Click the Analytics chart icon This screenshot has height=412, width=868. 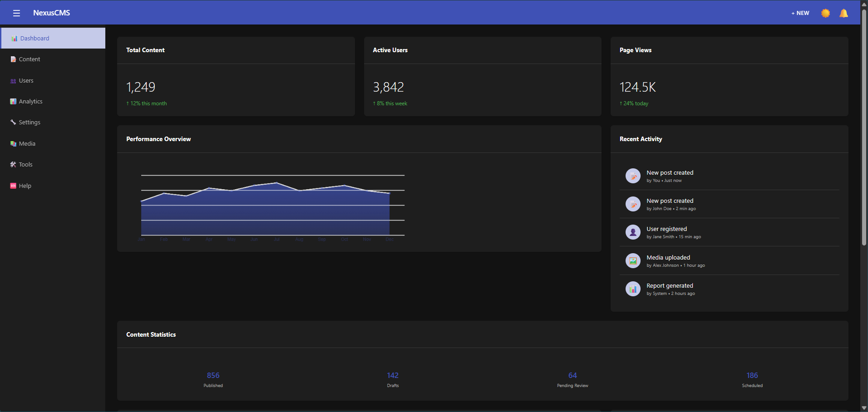[13, 102]
